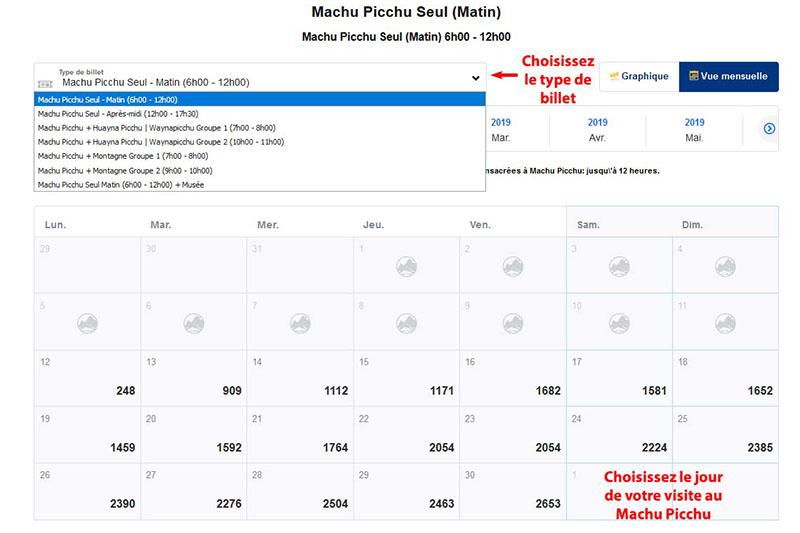This screenshot has width=800, height=533.
Task: Choose day 13 with 909 tickets
Action: 194,378
